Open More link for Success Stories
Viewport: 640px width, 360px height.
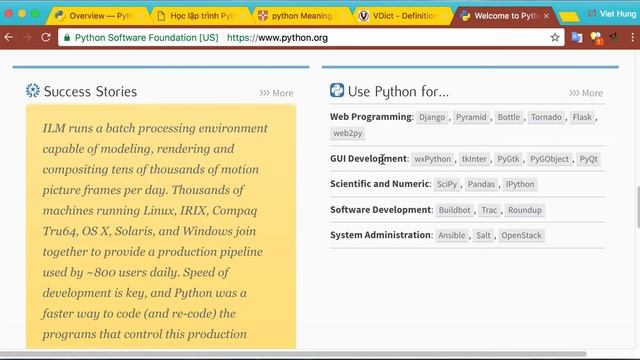point(276,93)
